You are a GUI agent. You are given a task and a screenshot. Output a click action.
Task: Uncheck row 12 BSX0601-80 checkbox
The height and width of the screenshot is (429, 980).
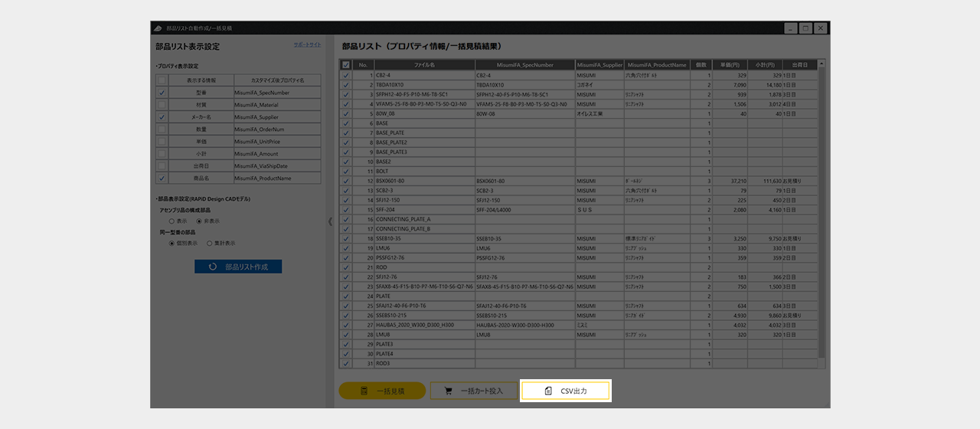(x=346, y=181)
